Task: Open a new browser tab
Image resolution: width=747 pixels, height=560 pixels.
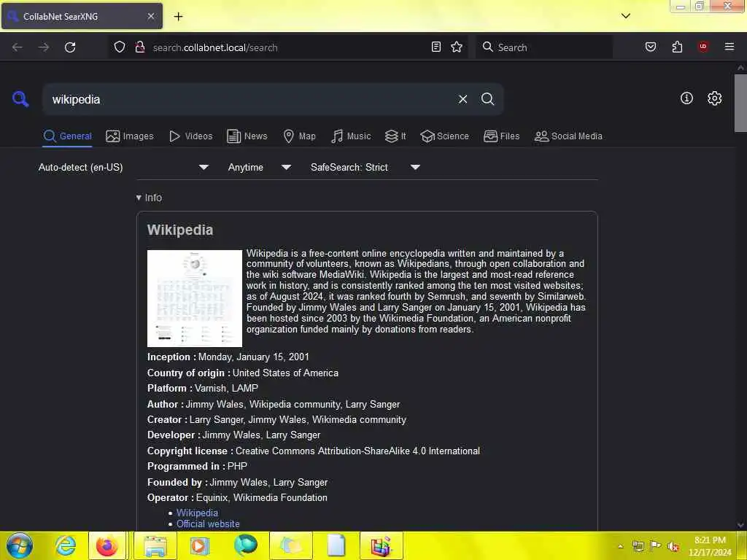Action: [178, 16]
